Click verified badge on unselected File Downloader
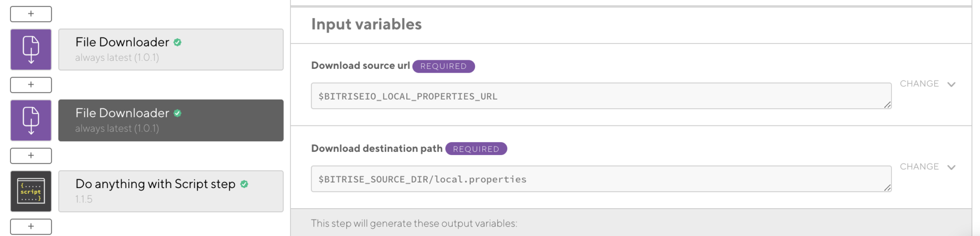Screen dimensions: 980x236 click(x=178, y=42)
